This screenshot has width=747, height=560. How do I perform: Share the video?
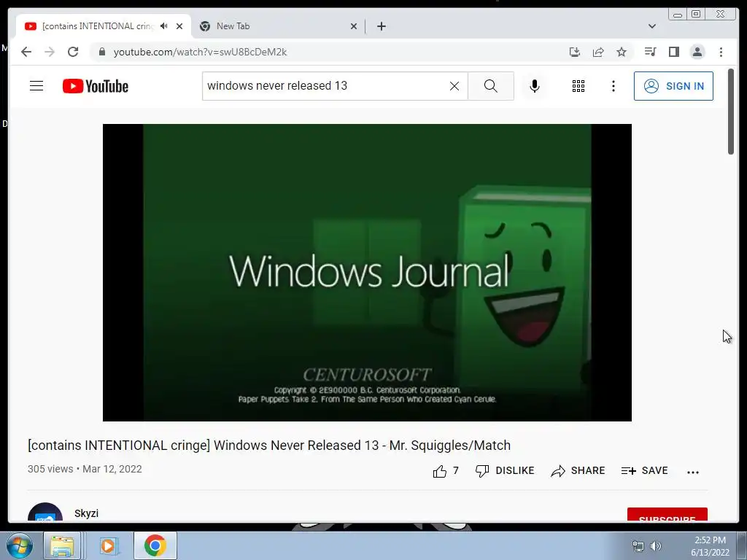578,471
